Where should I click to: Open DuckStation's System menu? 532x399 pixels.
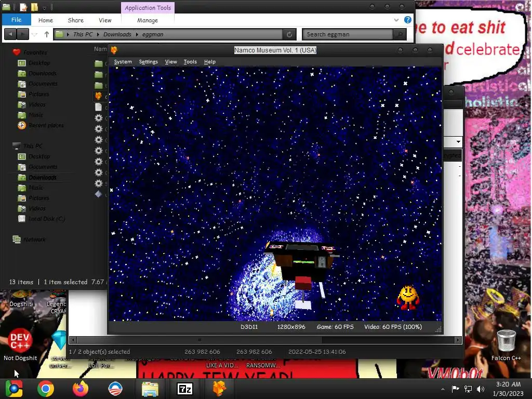pyautogui.click(x=123, y=62)
